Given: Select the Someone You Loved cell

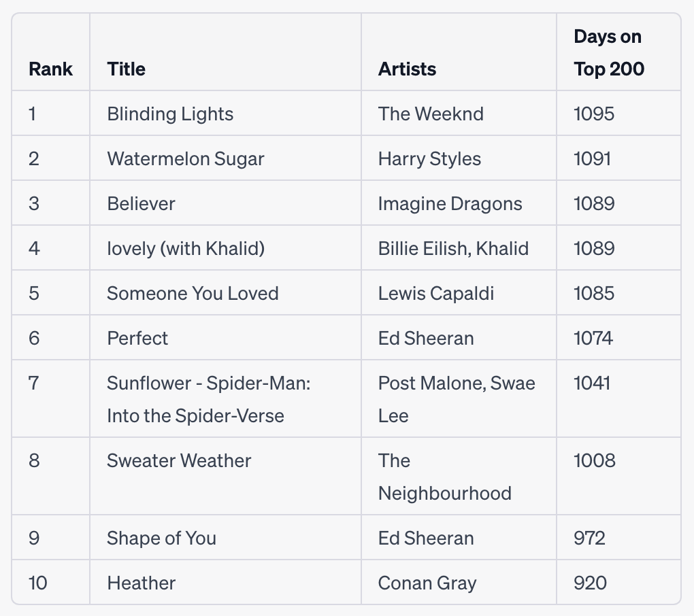Looking at the screenshot, I should [x=193, y=293].
